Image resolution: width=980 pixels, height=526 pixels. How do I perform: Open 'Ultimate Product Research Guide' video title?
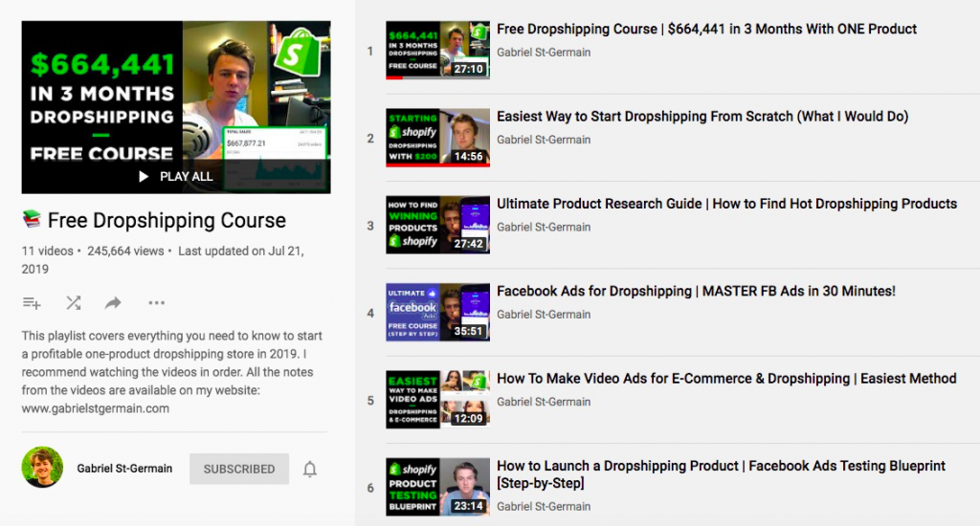pyautogui.click(x=727, y=205)
